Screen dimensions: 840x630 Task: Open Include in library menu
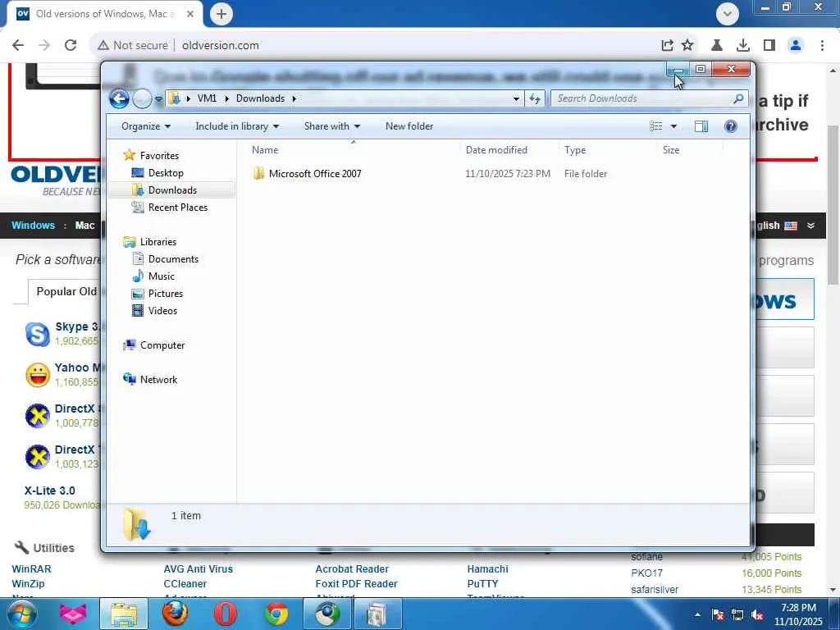click(237, 126)
